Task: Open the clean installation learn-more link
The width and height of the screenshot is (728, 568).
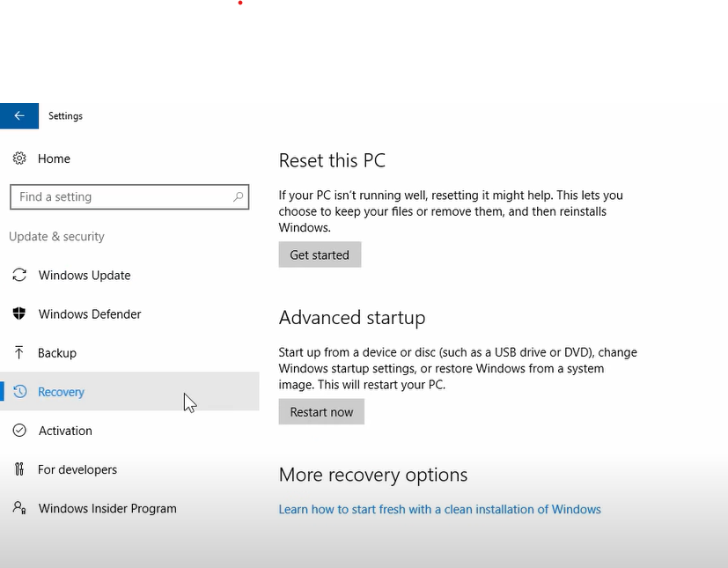Action: pos(439,510)
